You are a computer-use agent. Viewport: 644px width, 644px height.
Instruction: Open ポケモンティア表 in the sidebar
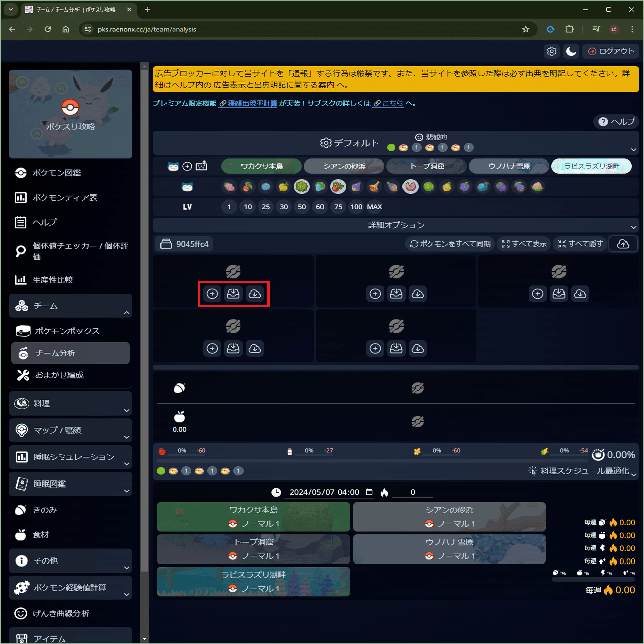(70, 197)
